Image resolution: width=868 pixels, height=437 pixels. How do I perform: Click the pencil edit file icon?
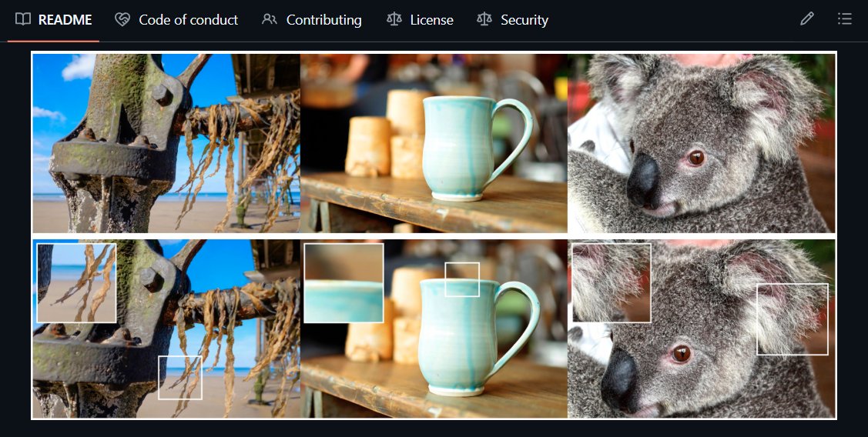click(x=806, y=19)
